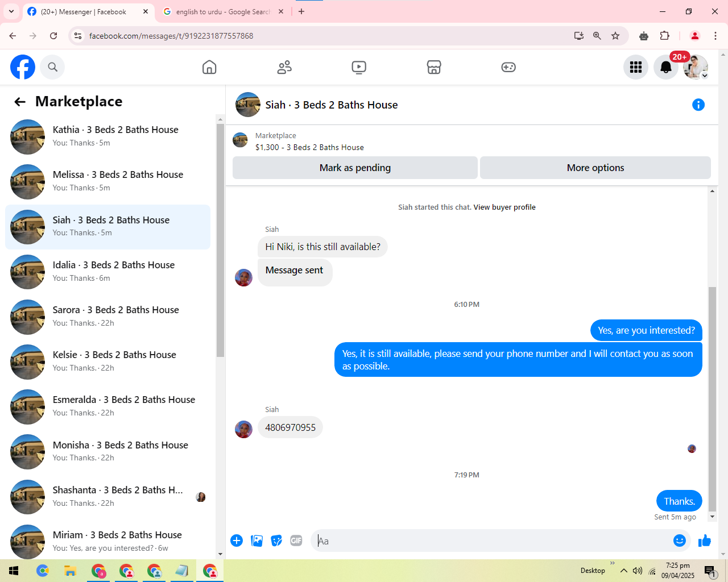Show hidden system tray icons
Viewport: 728px width, 582px height.
(624, 571)
